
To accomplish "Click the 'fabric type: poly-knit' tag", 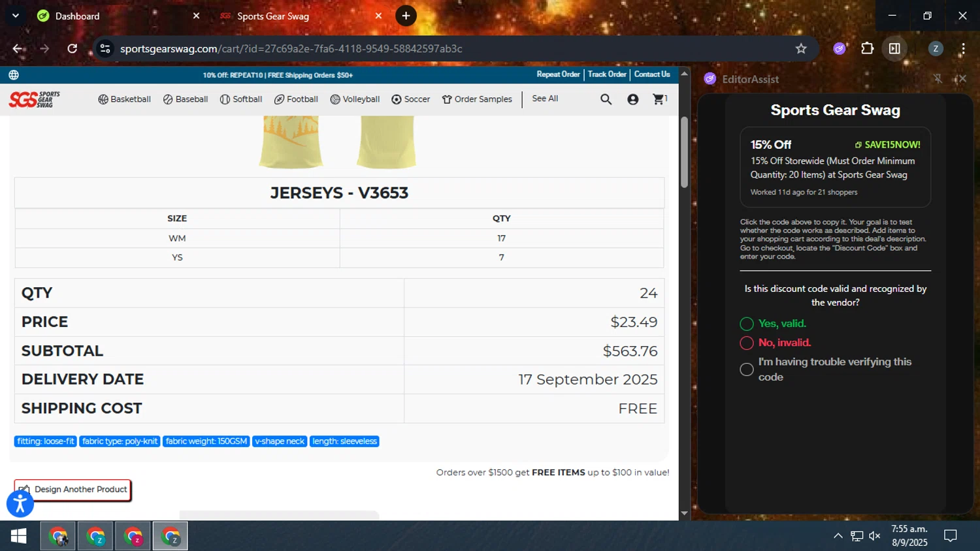I will point(120,441).
